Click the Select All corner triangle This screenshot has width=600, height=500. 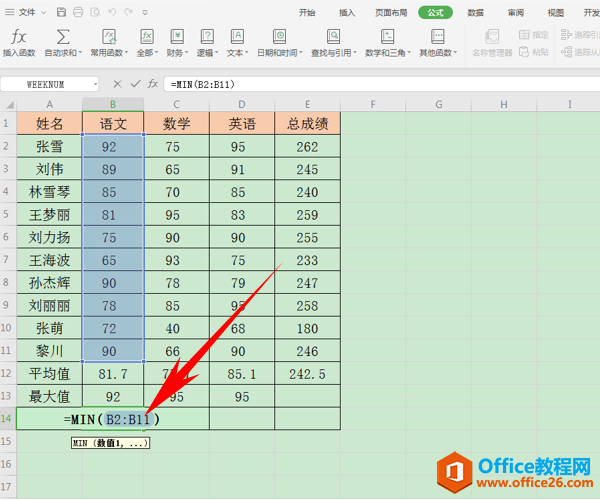point(10,105)
